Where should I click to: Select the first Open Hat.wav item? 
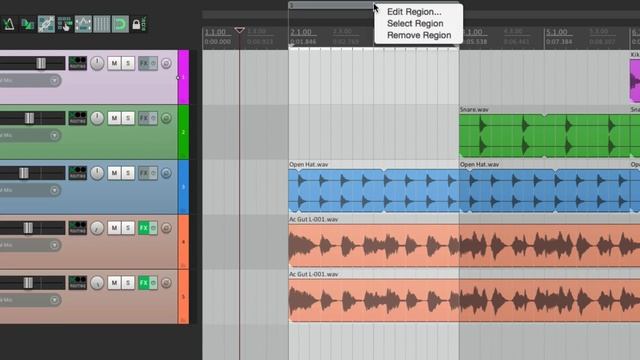(x=373, y=191)
